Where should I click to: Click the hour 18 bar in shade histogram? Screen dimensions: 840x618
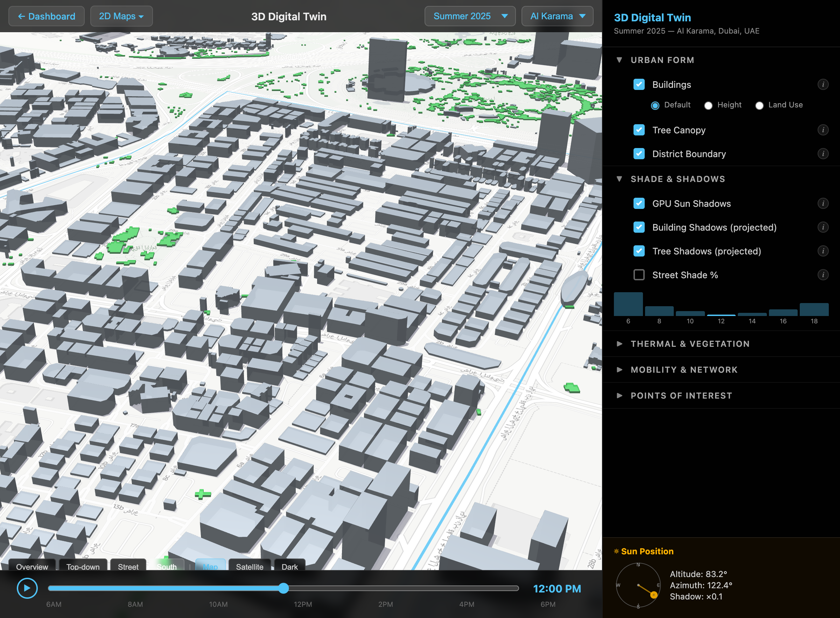pos(814,309)
